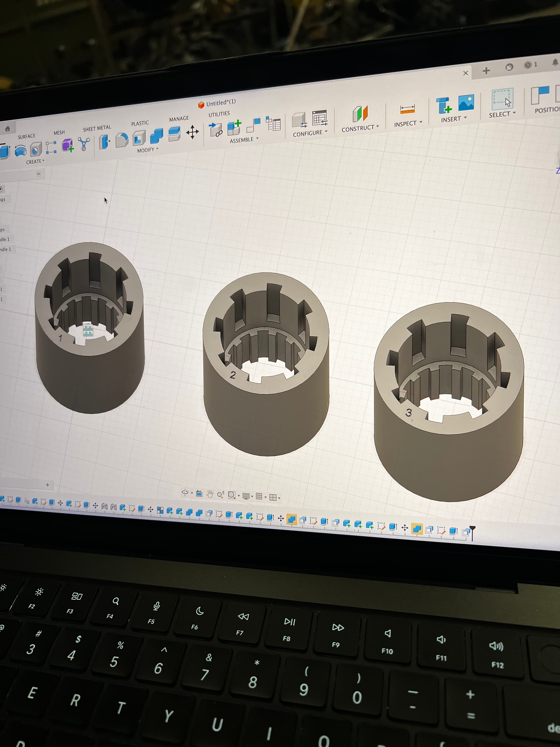The image size is (560, 747).
Task: Click the Zoom magnifier icon
Action: pos(220,495)
